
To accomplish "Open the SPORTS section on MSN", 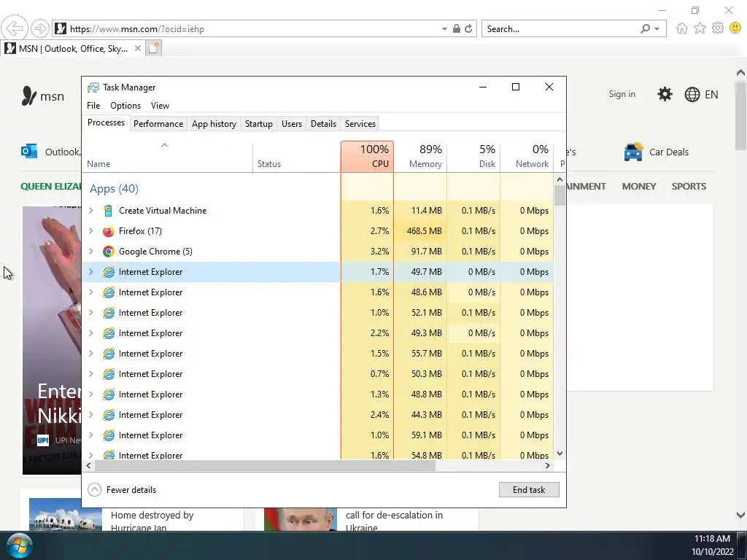I will pyautogui.click(x=689, y=186).
